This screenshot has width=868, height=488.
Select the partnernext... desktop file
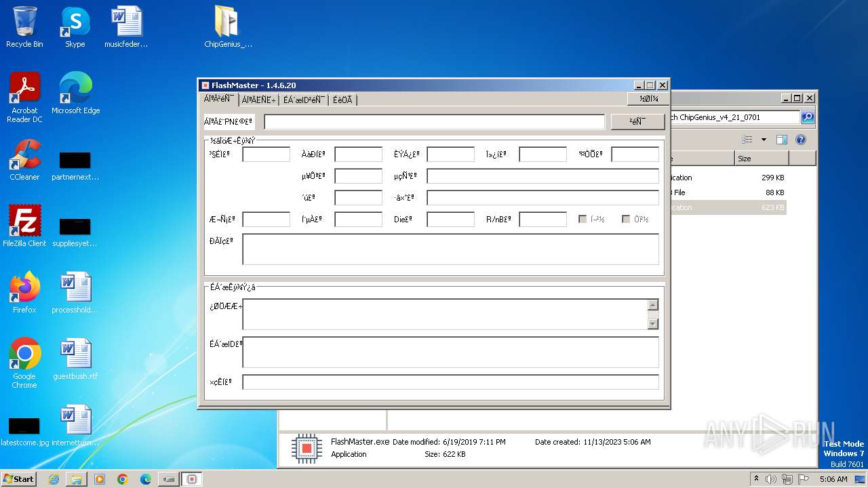(75, 167)
